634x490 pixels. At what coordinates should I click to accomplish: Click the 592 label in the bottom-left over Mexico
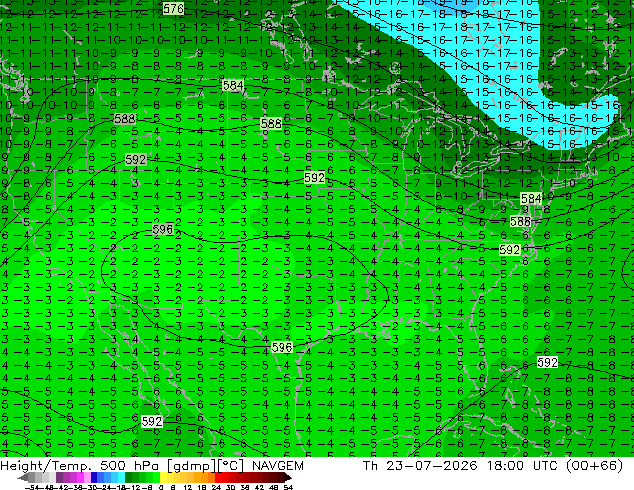(152, 422)
